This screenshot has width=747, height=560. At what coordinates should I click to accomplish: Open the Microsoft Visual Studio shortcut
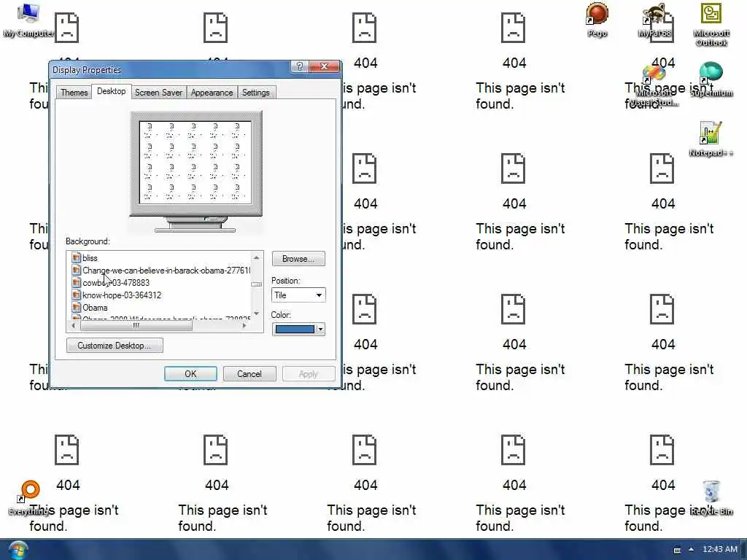coord(654,86)
